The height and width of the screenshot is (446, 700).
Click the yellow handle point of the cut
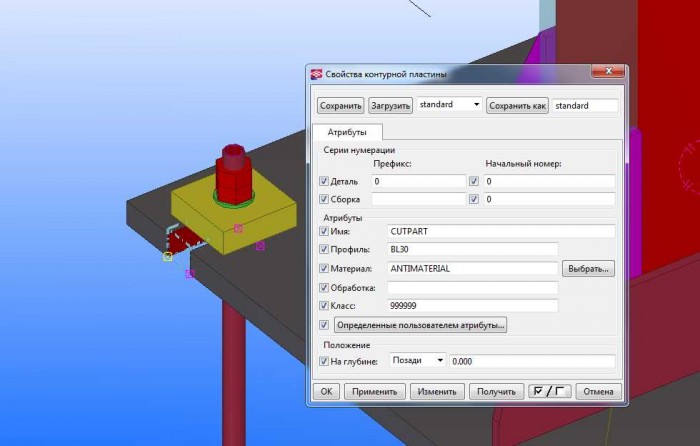[x=167, y=256]
